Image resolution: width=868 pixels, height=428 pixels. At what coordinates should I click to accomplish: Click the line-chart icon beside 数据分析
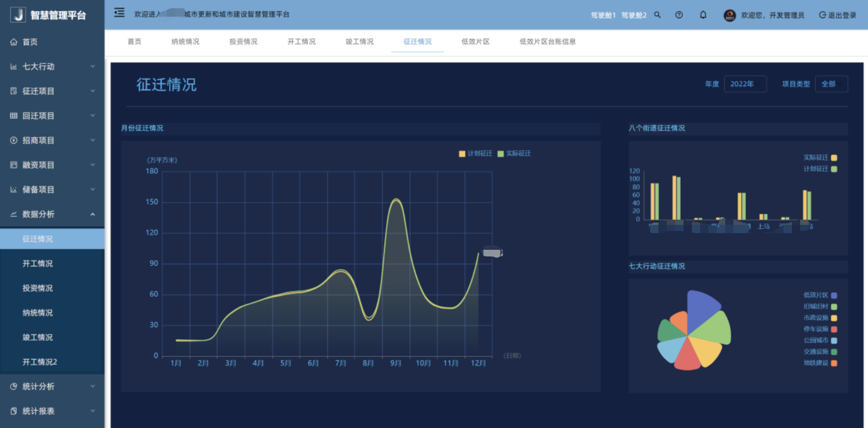(x=14, y=214)
